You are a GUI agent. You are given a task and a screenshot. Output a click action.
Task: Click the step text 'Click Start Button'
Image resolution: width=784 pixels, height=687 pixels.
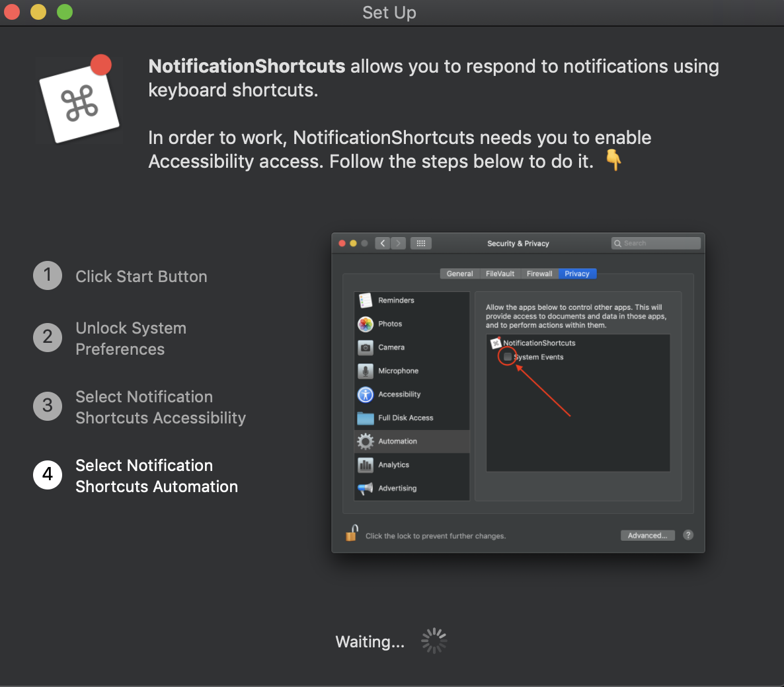(x=141, y=276)
